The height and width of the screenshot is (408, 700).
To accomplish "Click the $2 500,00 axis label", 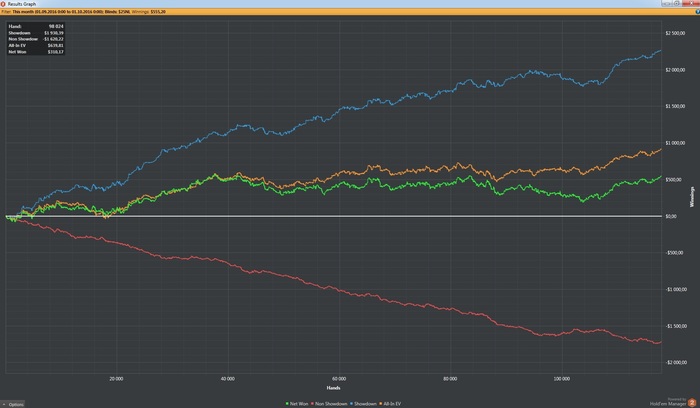I will [x=675, y=33].
